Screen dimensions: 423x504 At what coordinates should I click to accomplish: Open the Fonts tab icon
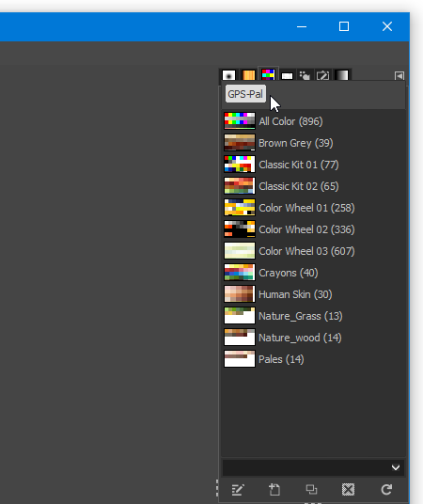(x=287, y=76)
